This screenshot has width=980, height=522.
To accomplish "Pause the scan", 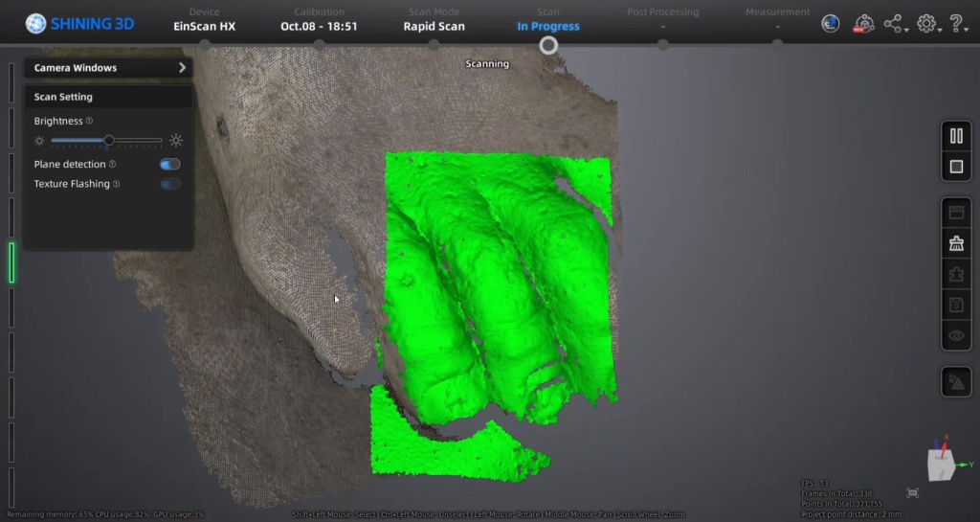I will coord(956,136).
